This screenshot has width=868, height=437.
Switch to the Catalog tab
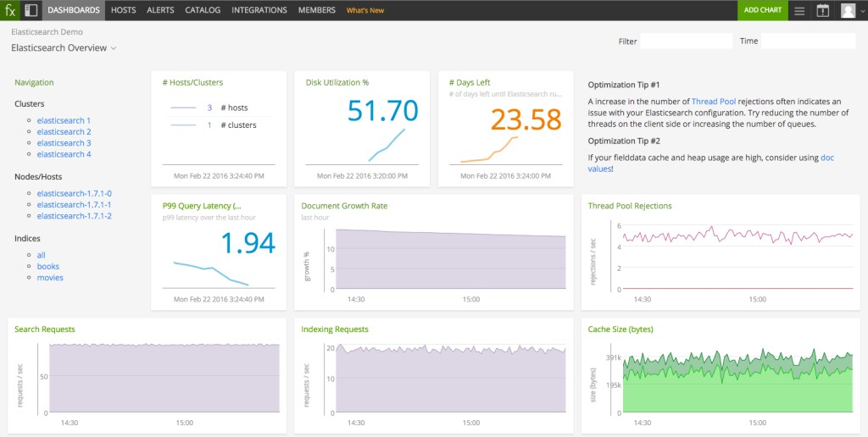(203, 10)
